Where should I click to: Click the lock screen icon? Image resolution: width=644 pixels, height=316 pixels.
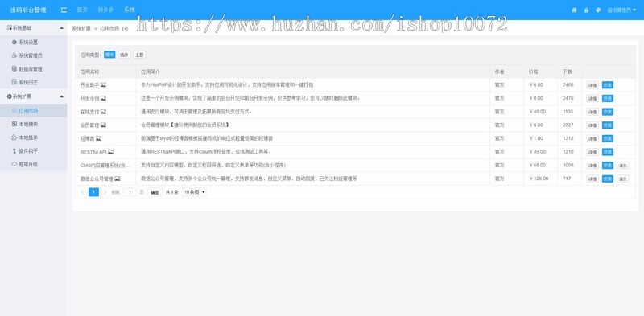pyautogui.click(x=586, y=10)
